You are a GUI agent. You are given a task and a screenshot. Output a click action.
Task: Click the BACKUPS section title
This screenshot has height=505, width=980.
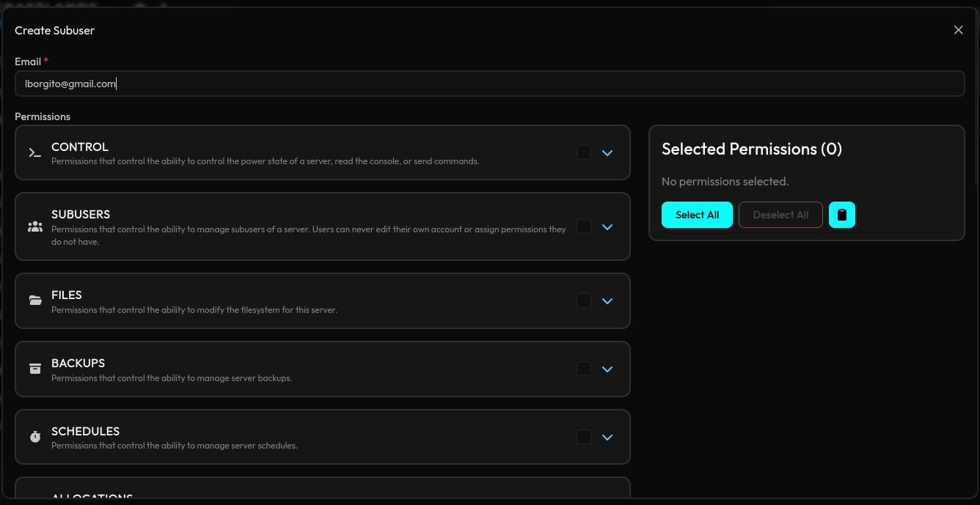(78, 363)
